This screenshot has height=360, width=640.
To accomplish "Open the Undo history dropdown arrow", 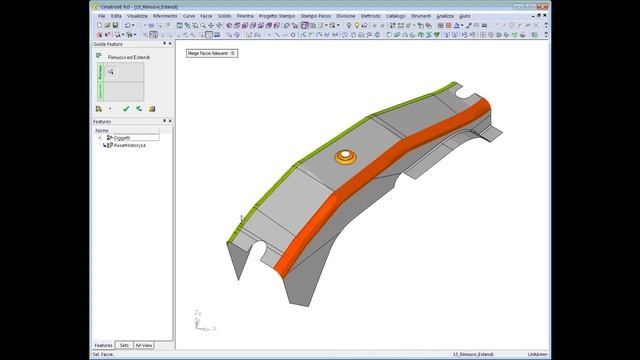I will [133, 25].
